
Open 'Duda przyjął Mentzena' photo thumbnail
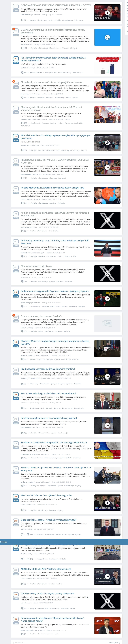coord(107,527)
